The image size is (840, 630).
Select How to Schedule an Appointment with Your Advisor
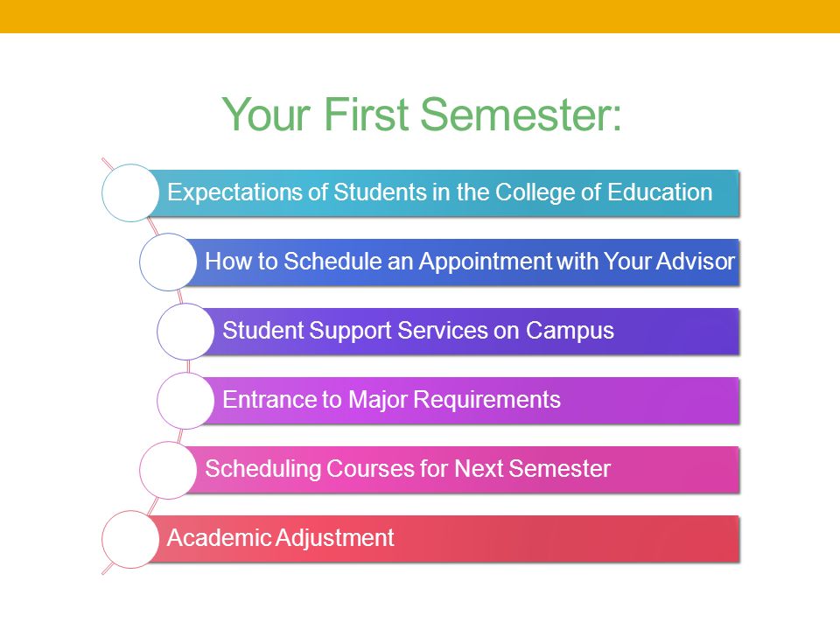click(x=469, y=262)
